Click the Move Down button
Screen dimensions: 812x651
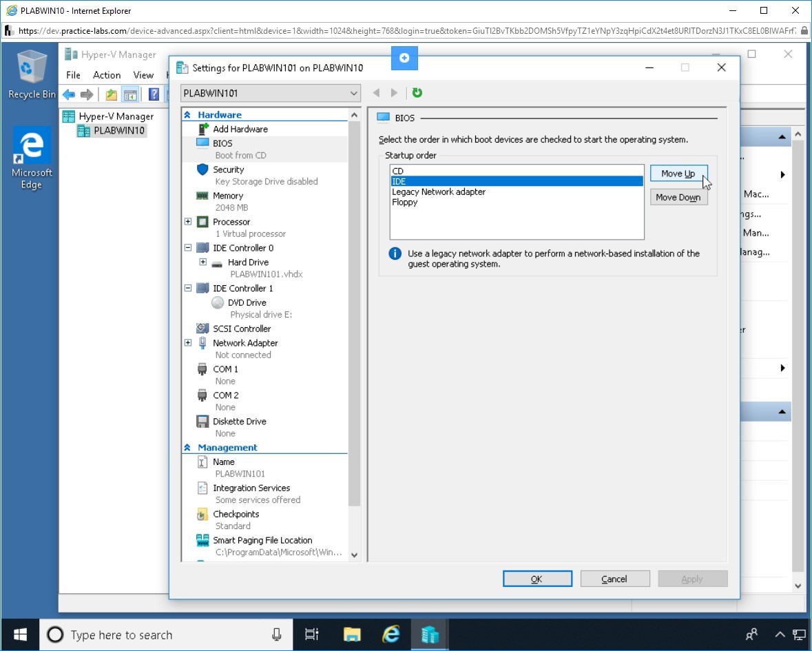click(678, 197)
